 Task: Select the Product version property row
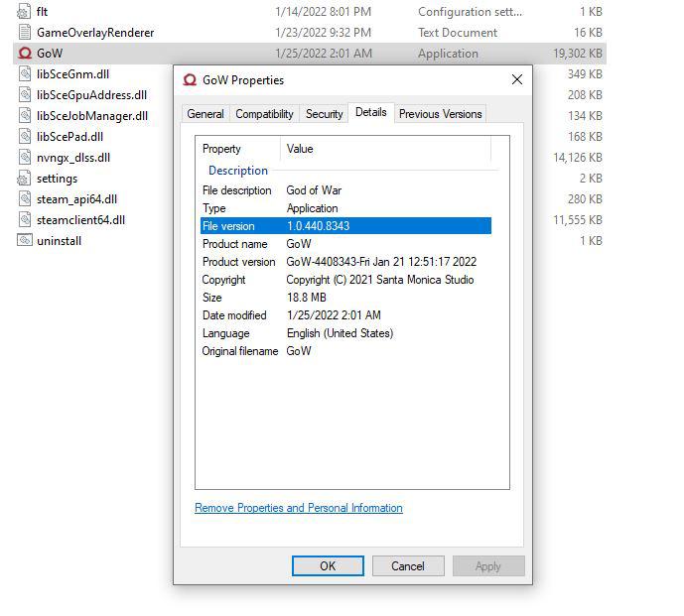[342, 262]
